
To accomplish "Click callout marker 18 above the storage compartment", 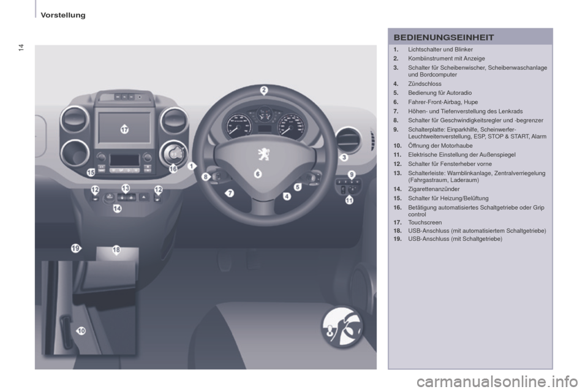I will [116, 250].
